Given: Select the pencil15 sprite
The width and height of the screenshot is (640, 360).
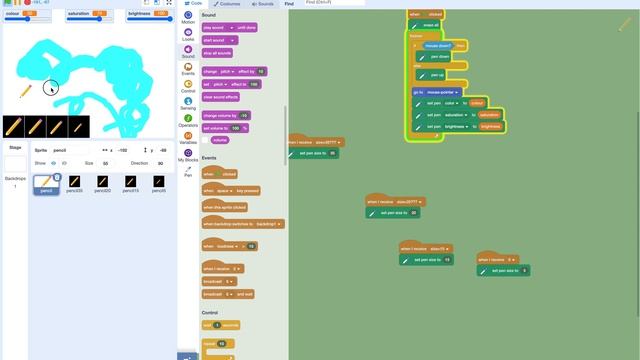Looking at the screenshot, I should pyautogui.click(x=131, y=184).
